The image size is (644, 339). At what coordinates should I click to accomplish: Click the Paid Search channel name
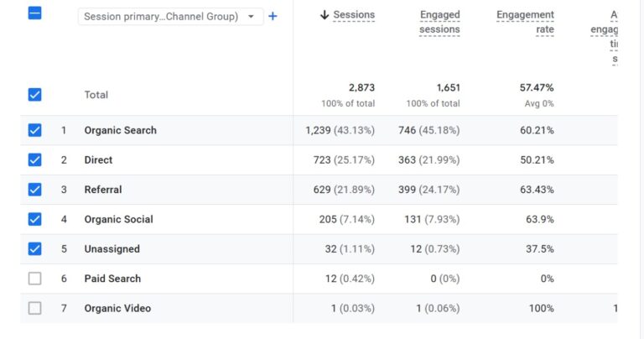(112, 279)
